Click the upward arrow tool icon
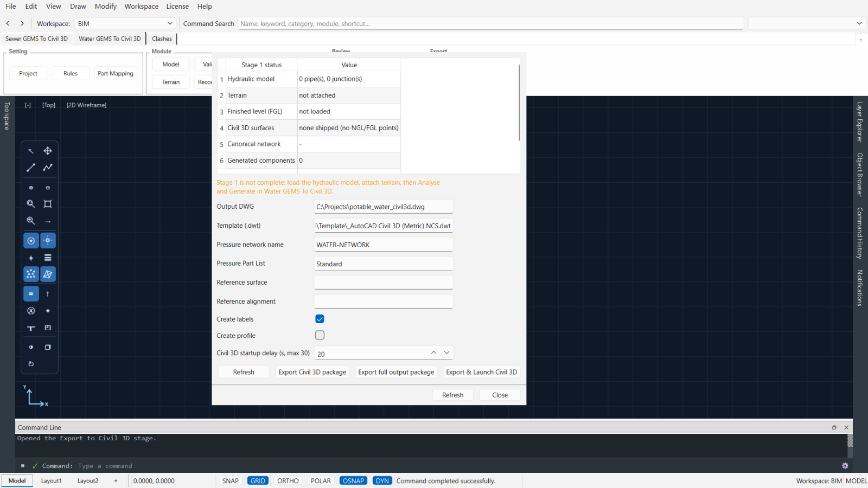The height and width of the screenshot is (488, 868). click(48, 294)
